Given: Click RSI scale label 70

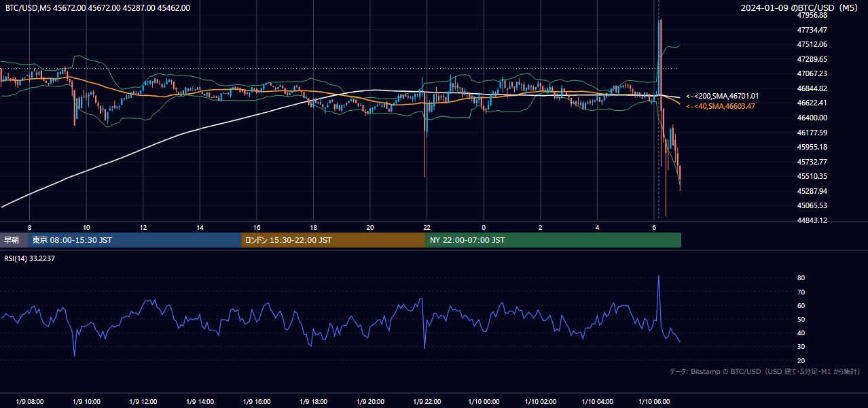Looking at the screenshot, I should click(x=801, y=292).
